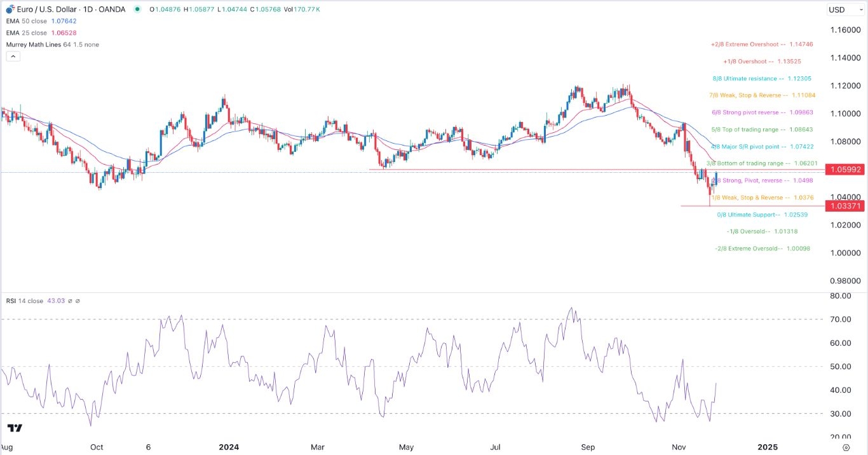This screenshot has height=455, width=868.
Task: Toggle the second RSI visibility icon
Action: 78,301
